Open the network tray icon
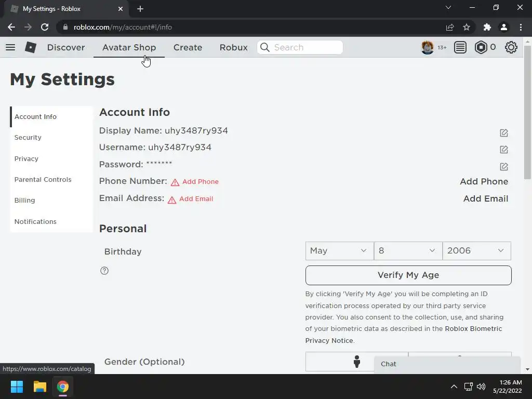This screenshot has height=399, width=532. pyautogui.click(x=469, y=387)
